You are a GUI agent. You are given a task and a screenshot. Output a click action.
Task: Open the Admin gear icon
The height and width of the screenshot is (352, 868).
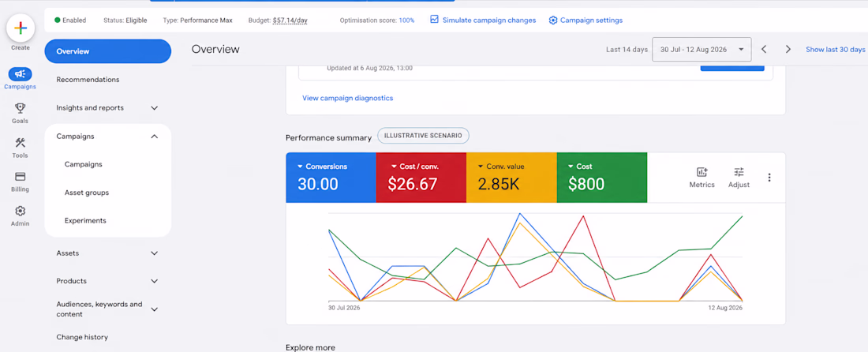[20, 211]
